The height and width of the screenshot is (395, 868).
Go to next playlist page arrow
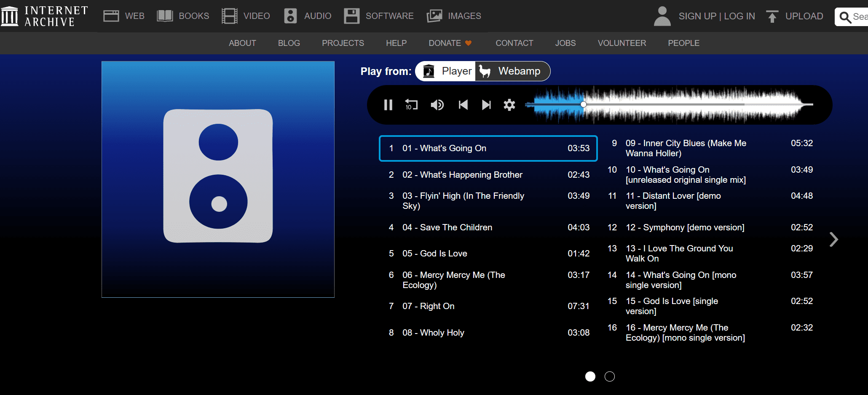[x=833, y=239]
